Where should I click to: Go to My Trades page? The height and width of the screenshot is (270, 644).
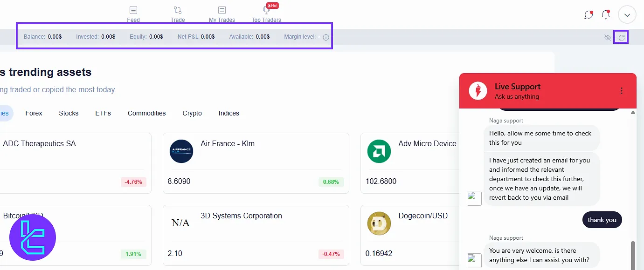pos(222,11)
